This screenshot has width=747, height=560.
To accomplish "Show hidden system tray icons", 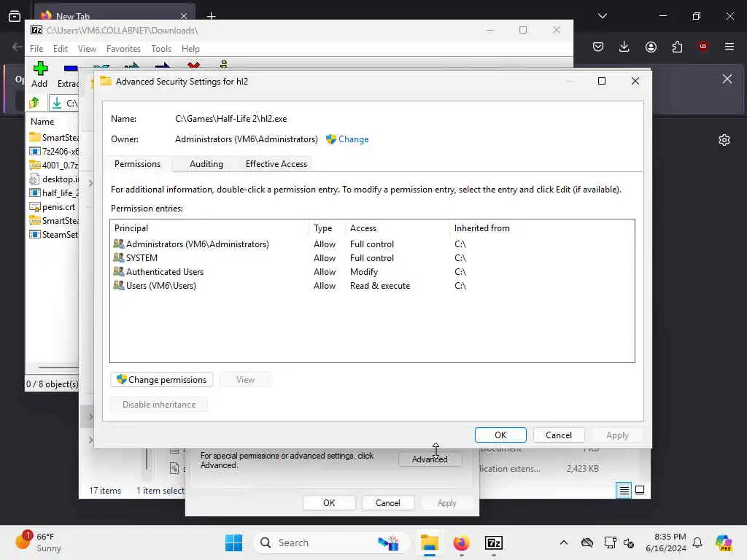I will [x=564, y=542].
